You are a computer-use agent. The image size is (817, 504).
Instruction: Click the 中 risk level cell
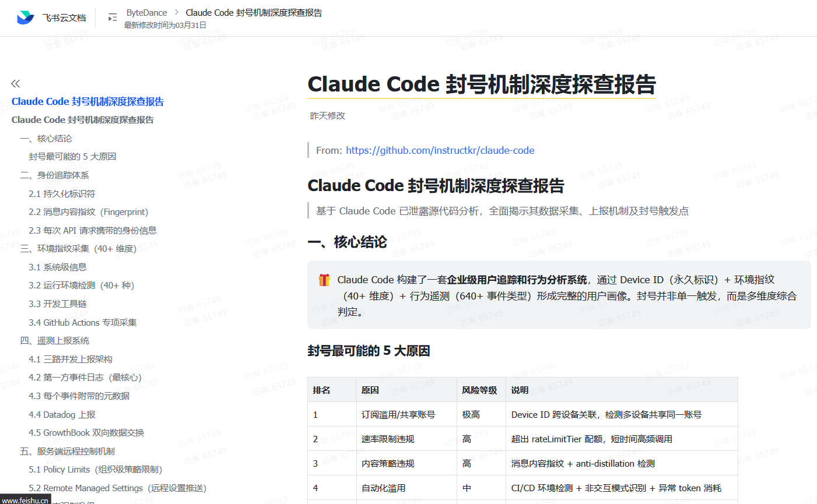click(481, 488)
